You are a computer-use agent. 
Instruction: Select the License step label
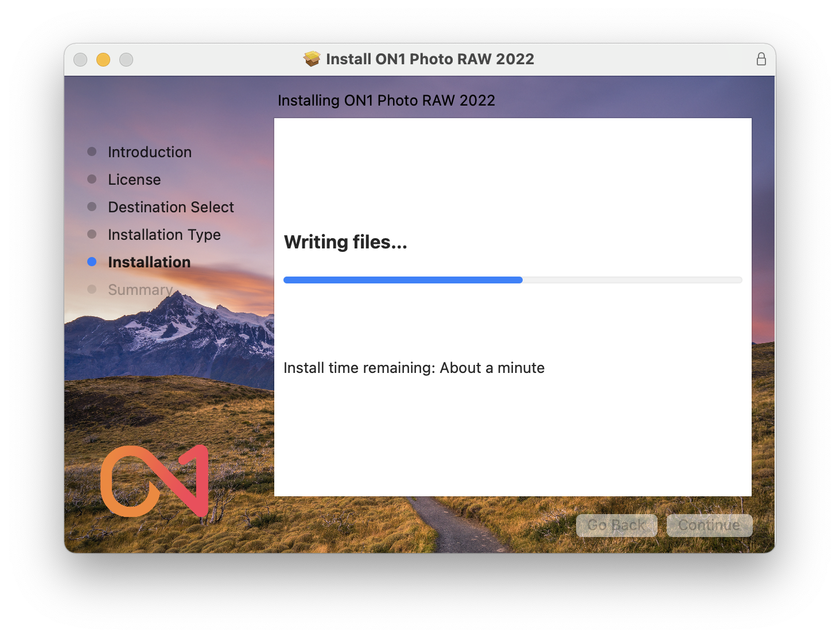134,180
